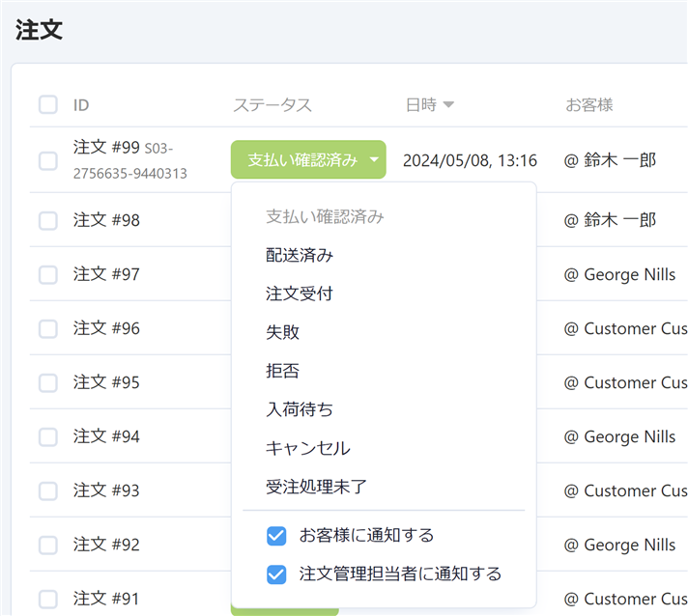The image size is (688, 616).
Task: Choose 配送済み from status menu
Action: [x=300, y=255]
